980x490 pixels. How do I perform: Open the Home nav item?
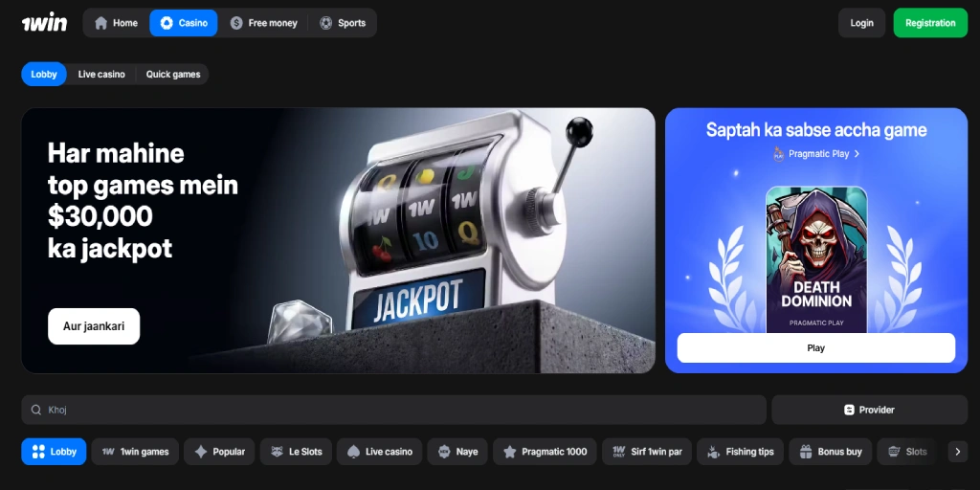pos(116,23)
